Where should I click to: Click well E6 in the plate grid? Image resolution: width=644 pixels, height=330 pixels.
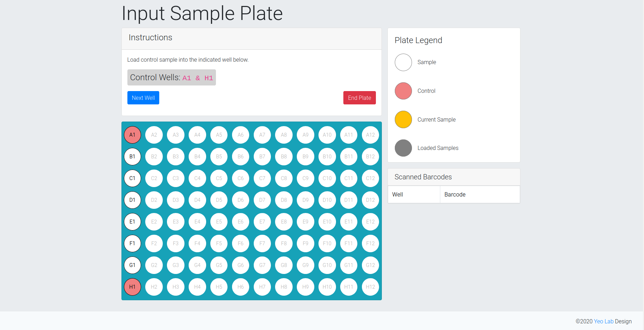tap(240, 222)
